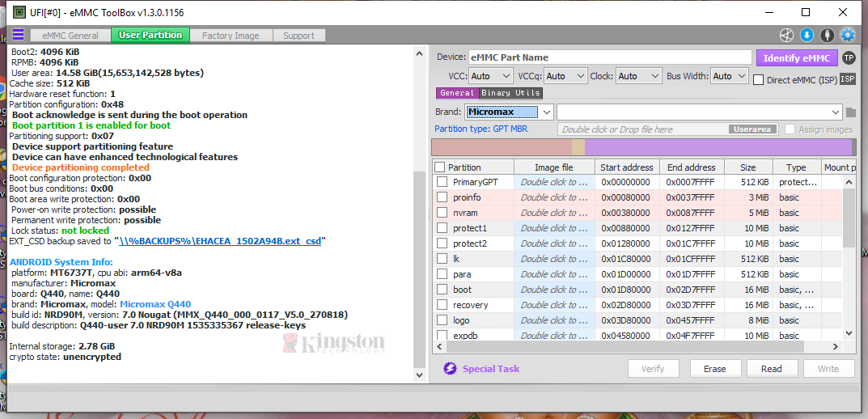Open the VCC dropdown
868x419 pixels.
click(492, 76)
